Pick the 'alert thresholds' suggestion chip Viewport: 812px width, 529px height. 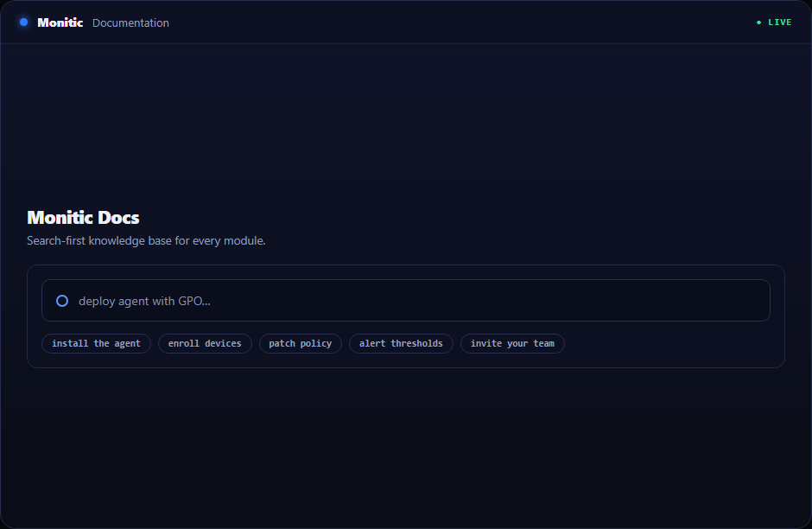click(x=401, y=343)
